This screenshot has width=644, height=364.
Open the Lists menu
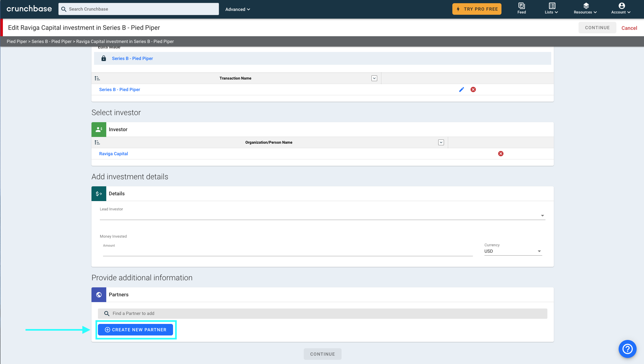point(552,9)
